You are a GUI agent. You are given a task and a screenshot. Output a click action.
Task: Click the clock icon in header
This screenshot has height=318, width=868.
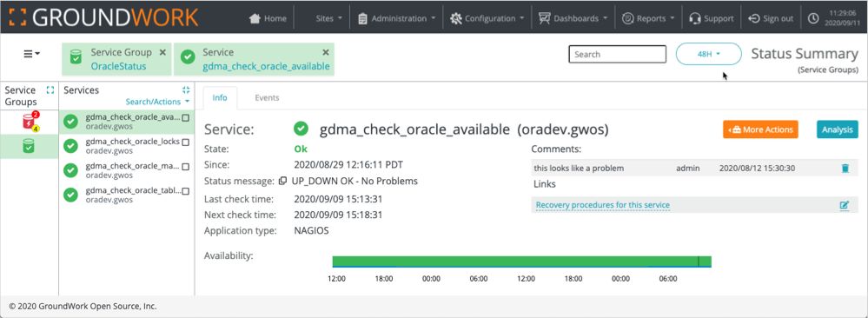[813, 18]
